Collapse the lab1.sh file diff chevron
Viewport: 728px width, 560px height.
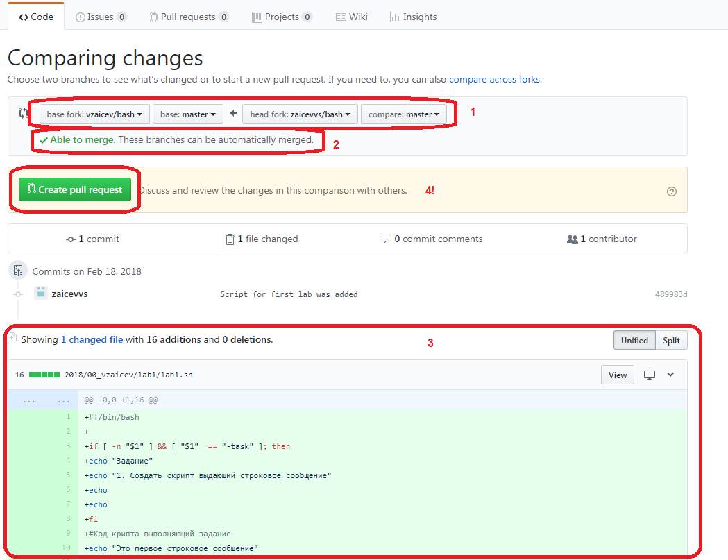point(670,375)
